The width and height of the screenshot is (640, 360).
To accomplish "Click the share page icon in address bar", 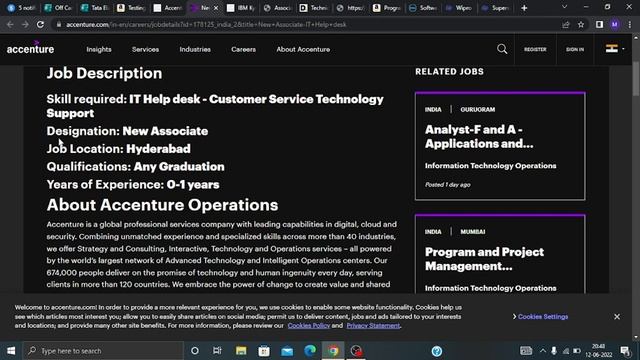I will (566, 24).
